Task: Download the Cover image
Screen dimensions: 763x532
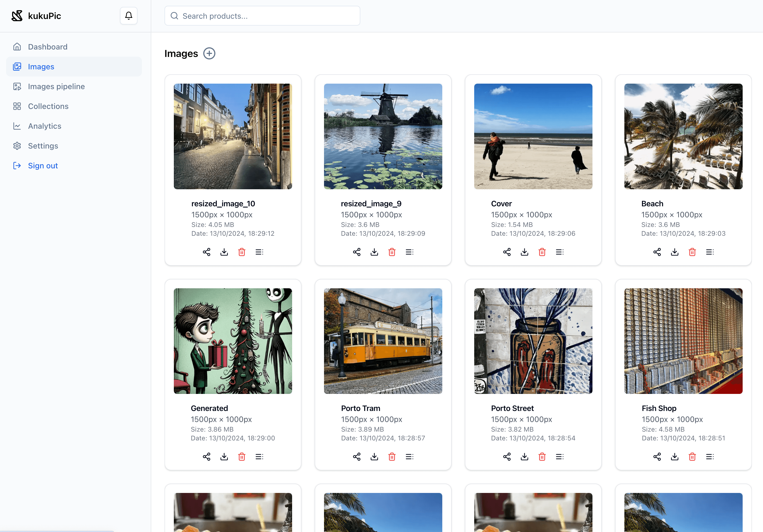Action: tap(525, 252)
